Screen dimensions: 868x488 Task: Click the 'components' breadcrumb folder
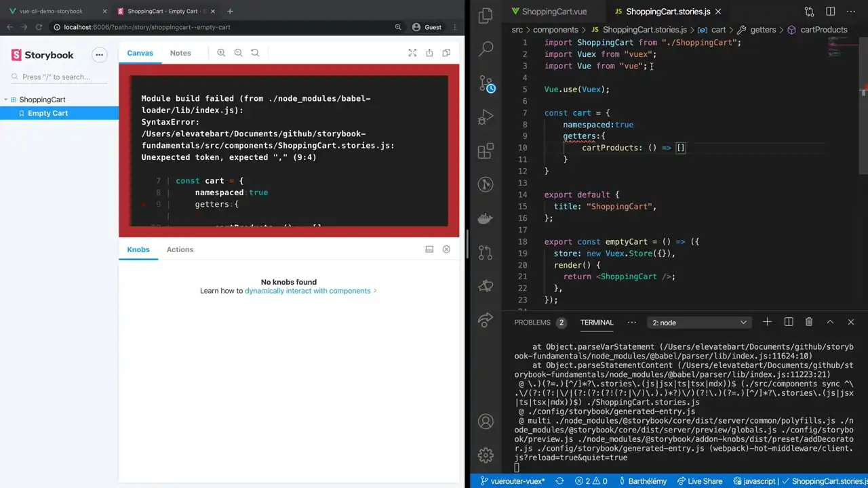555,30
